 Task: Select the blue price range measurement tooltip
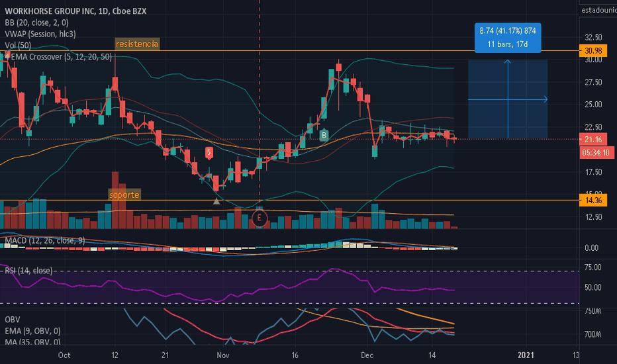click(508, 37)
